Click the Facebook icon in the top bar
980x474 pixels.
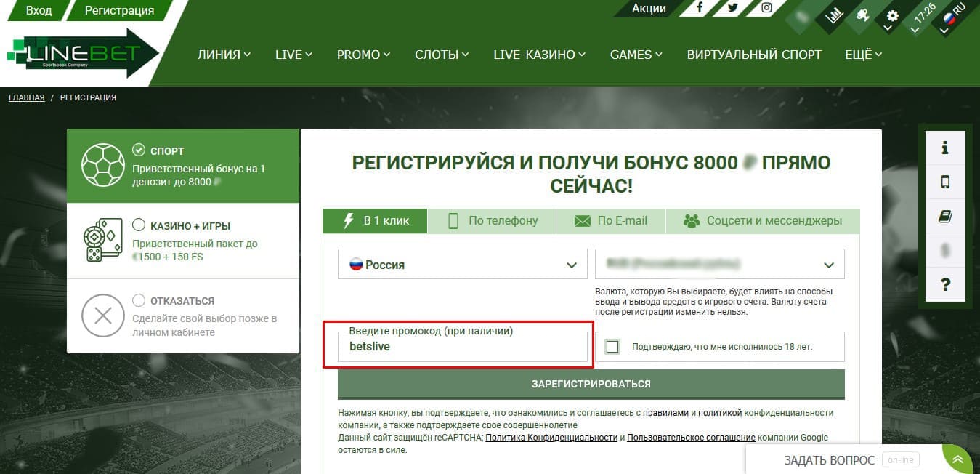pyautogui.click(x=699, y=7)
